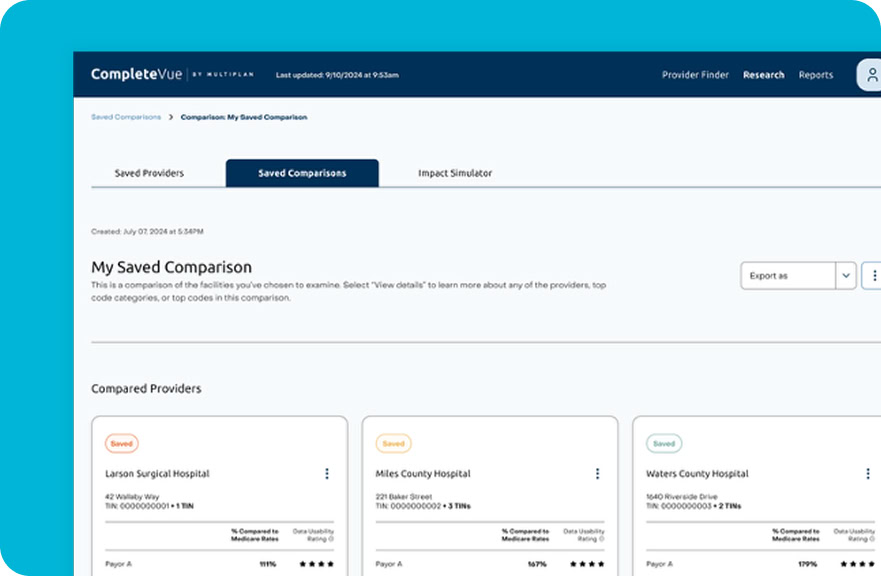Click the '221 Baker Street' address
881x576 pixels.
(x=404, y=497)
